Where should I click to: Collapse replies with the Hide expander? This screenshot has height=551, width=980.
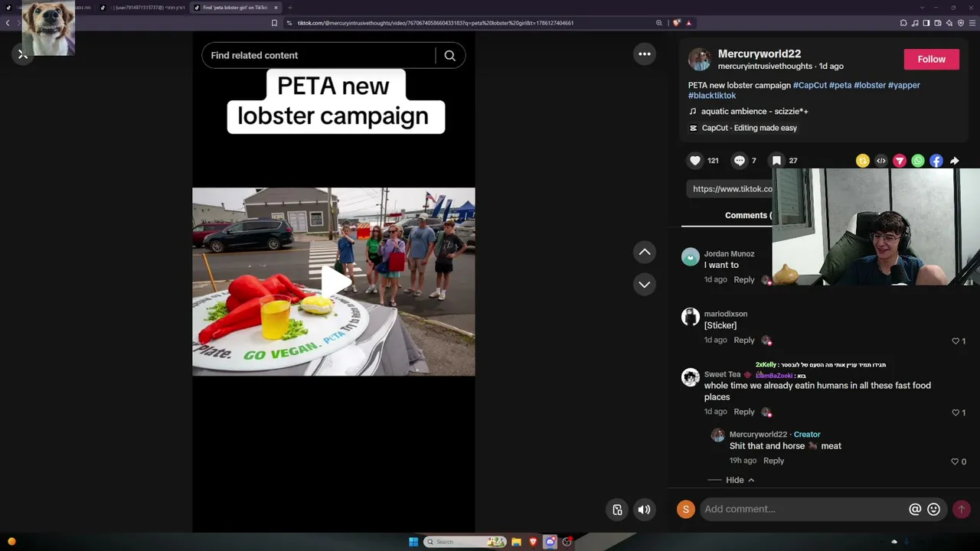point(740,480)
